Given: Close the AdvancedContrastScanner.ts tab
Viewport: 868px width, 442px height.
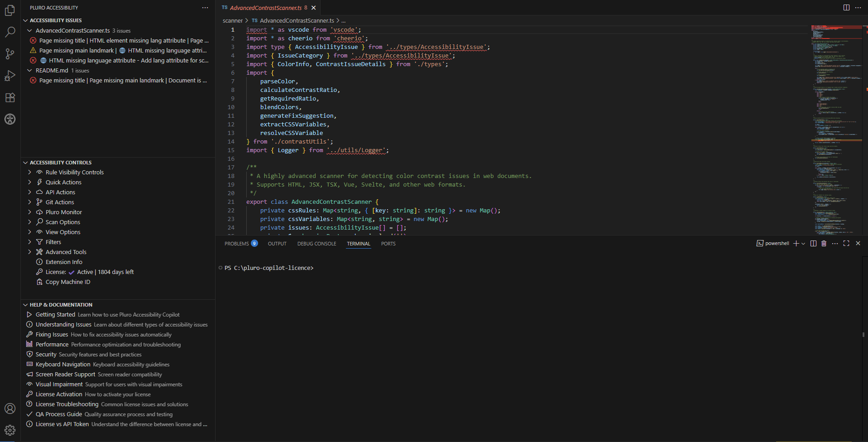Looking at the screenshot, I should [313, 8].
